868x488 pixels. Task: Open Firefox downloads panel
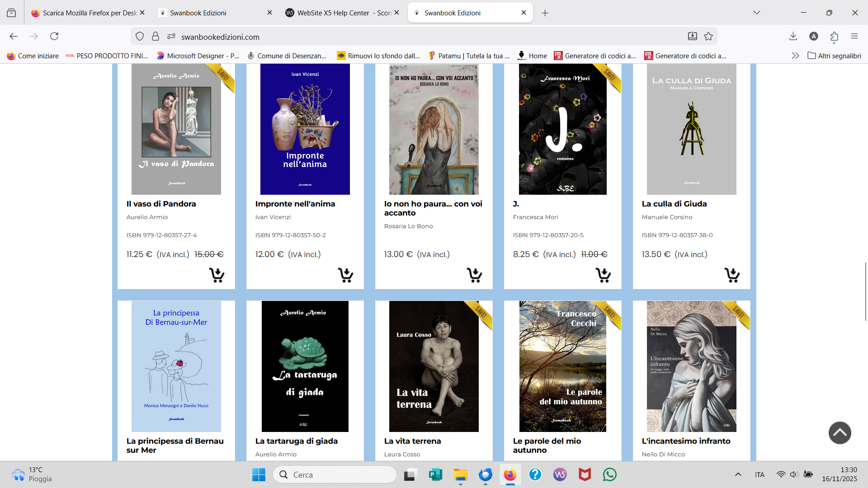click(x=793, y=37)
